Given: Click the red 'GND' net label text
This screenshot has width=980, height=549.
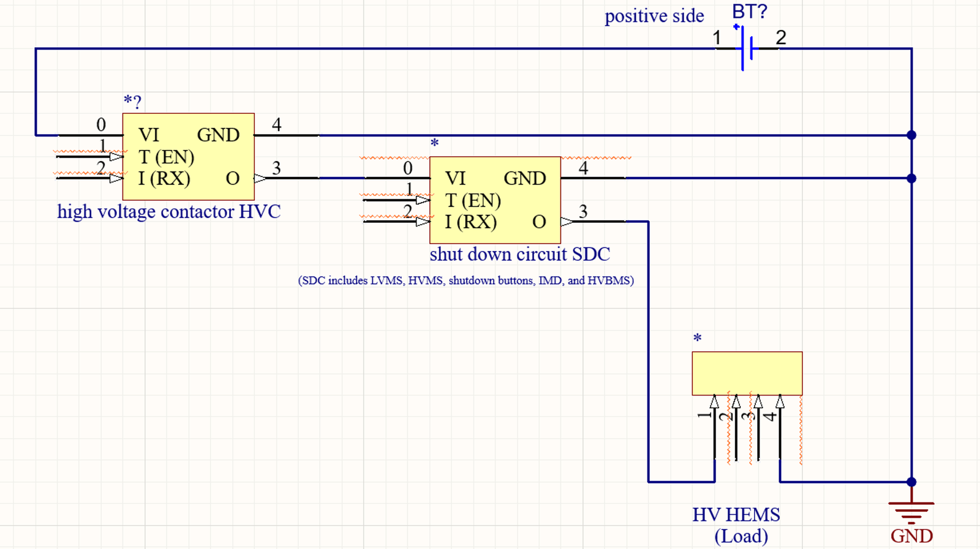Looking at the screenshot, I should pos(912,536).
